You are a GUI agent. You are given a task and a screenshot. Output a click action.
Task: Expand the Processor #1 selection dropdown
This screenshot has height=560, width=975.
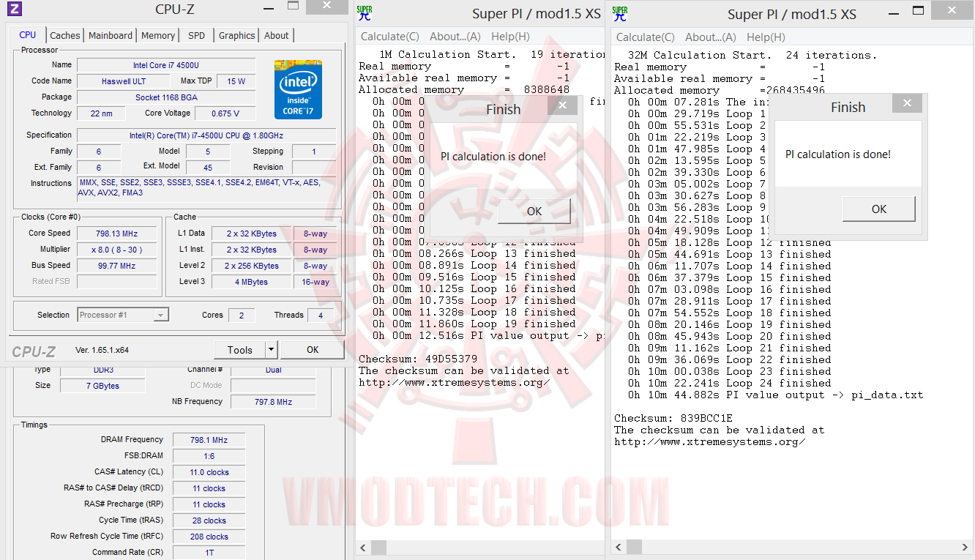click(x=160, y=315)
